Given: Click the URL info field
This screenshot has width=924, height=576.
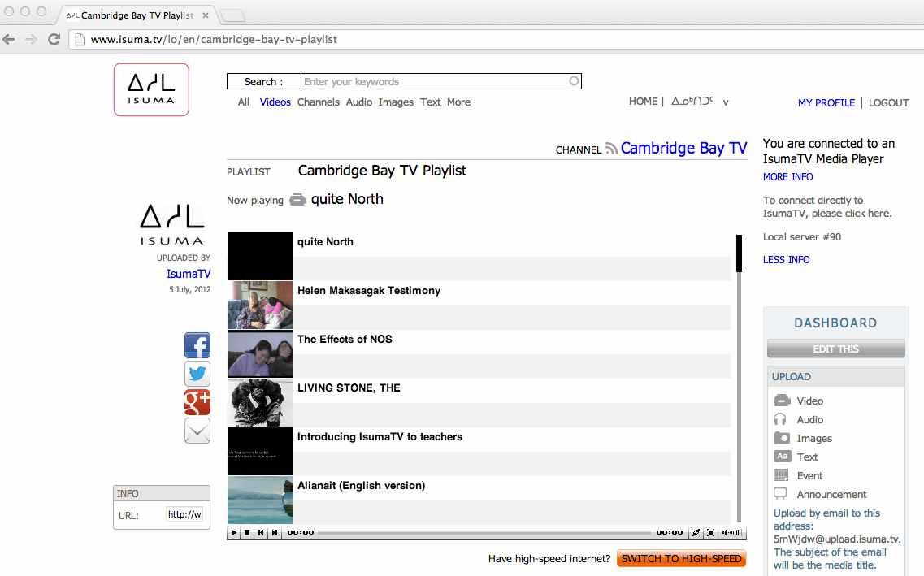Looking at the screenshot, I should (x=184, y=514).
